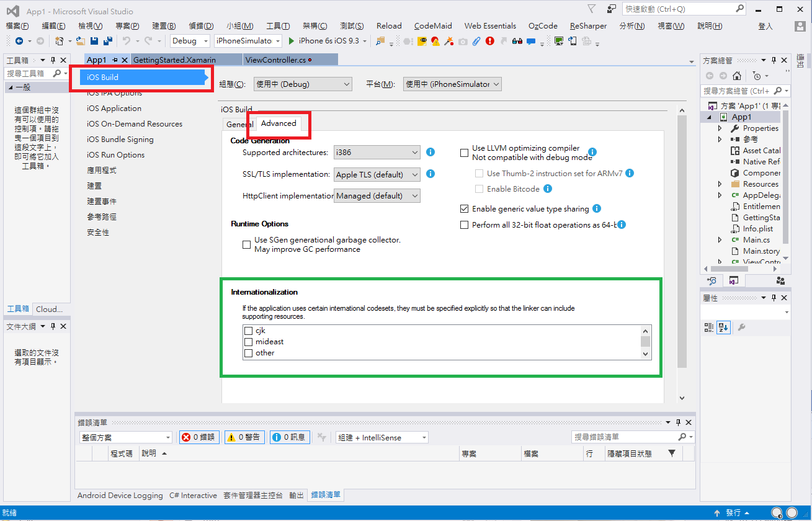Click the Save toolbar icon
Viewport: 812px width, 521px height.
click(94, 41)
